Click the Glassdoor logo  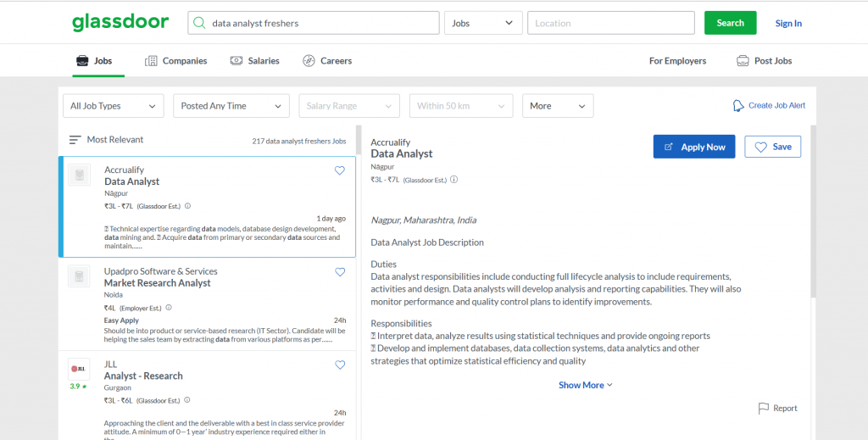pyautogui.click(x=120, y=22)
